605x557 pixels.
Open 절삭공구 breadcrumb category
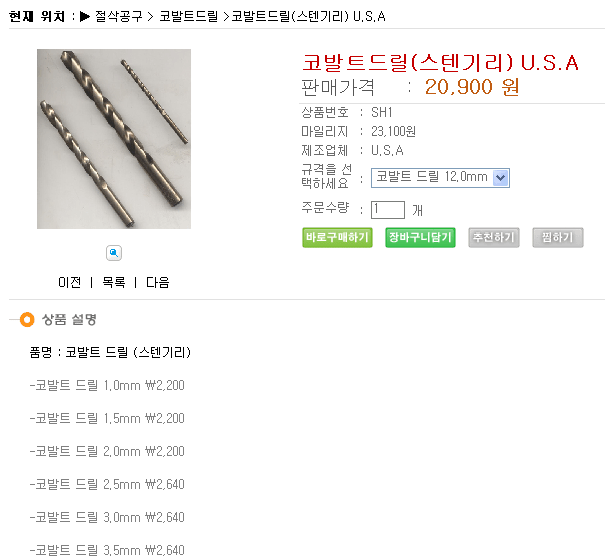point(119,17)
